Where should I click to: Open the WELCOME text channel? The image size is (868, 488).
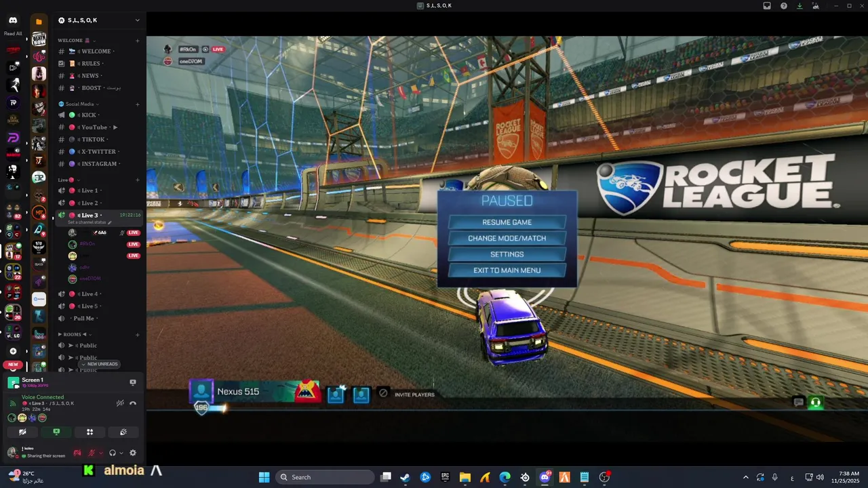[99, 52]
